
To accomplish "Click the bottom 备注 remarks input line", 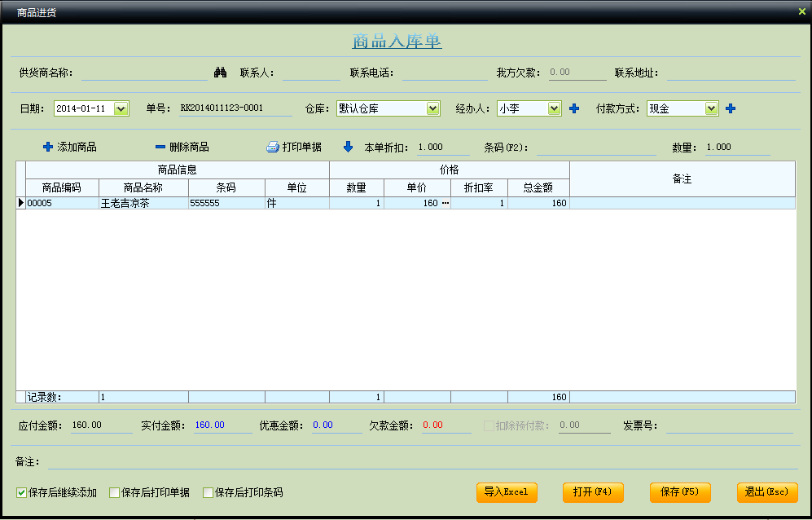I will pyautogui.click(x=421, y=461).
